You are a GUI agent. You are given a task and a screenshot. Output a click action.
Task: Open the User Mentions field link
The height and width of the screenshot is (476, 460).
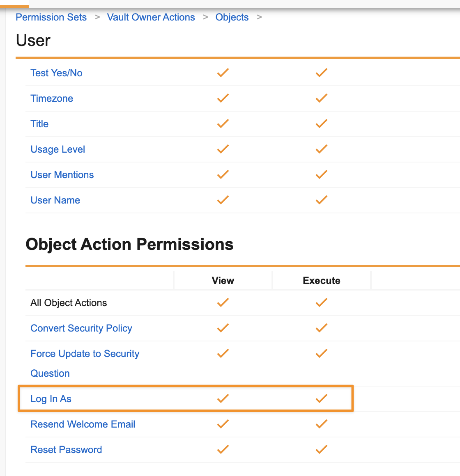(62, 175)
